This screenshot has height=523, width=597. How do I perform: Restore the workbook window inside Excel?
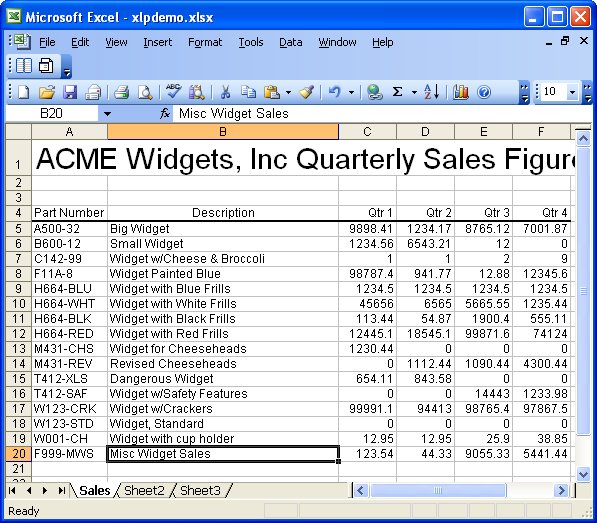coord(565,41)
